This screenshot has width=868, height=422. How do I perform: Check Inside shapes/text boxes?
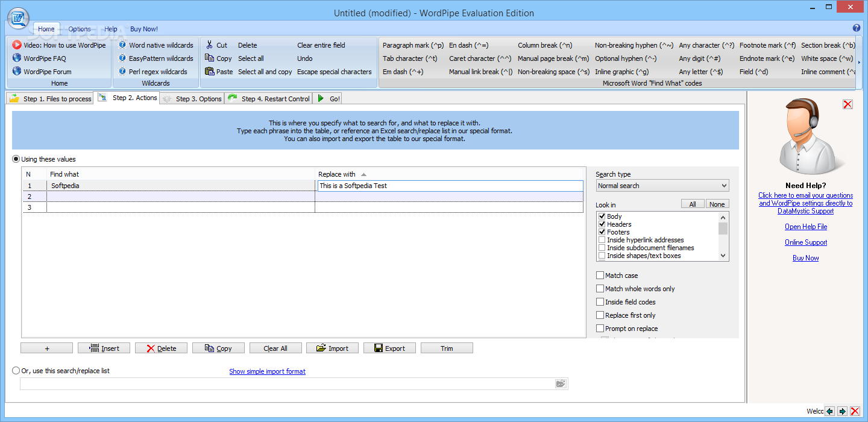tap(602, 256)
